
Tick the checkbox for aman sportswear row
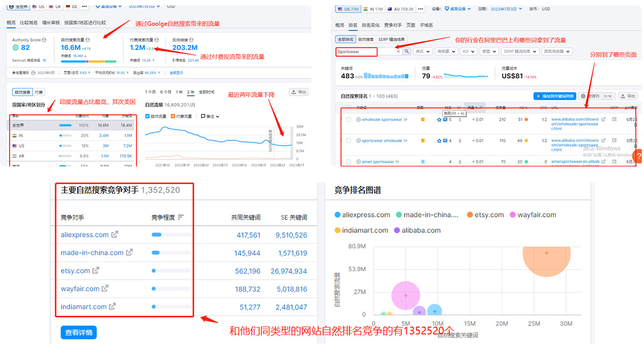point(349,162)
